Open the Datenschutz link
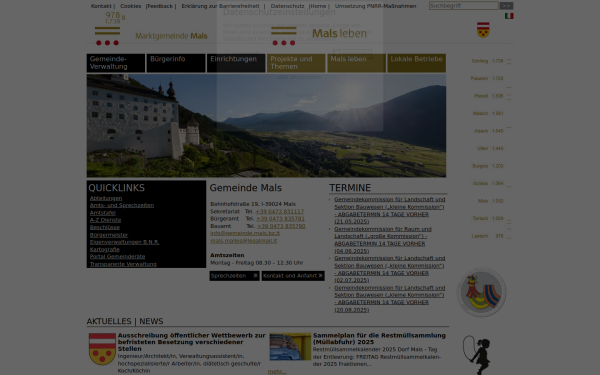 [287, 6]
